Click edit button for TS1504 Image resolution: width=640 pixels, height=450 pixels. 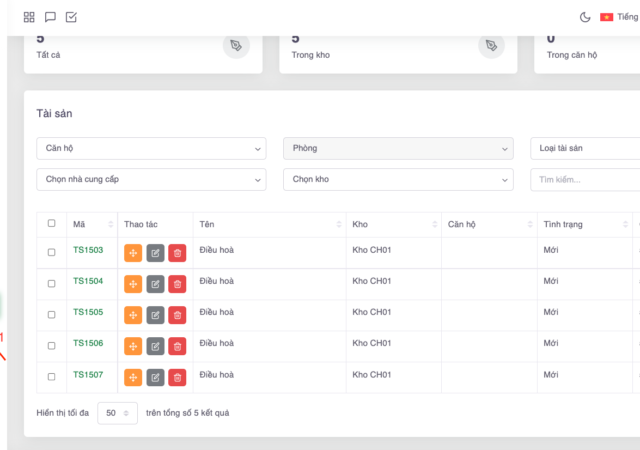click(155, 284)
